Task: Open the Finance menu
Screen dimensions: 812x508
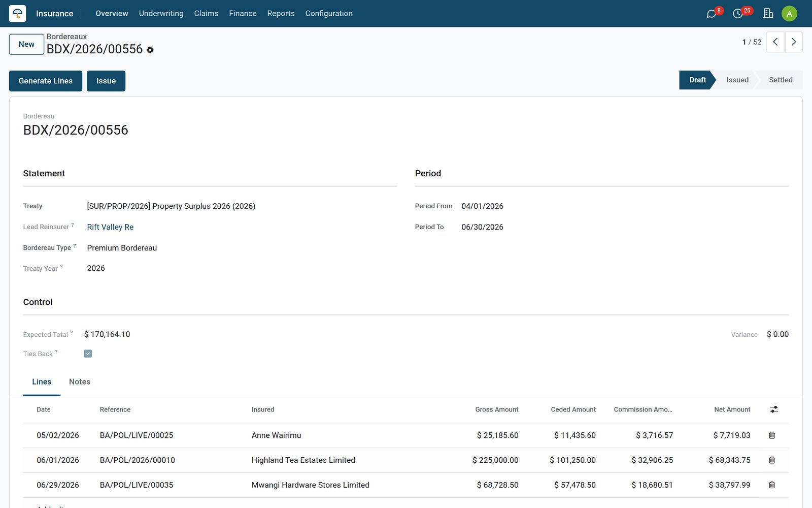Action: coord(243,14)
